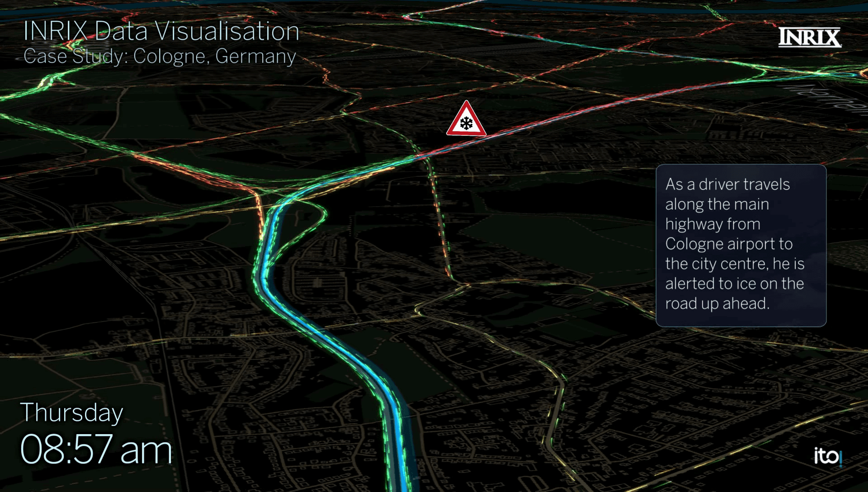868x492 pixels.
Task: Click the 08:57 am time display
Action: pos(96,449)
